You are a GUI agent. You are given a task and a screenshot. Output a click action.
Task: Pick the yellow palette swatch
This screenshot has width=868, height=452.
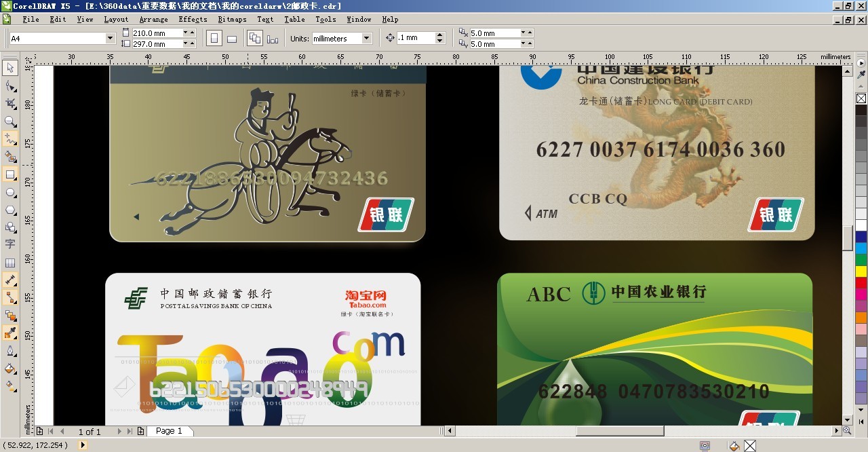click(x=861, y=271)
